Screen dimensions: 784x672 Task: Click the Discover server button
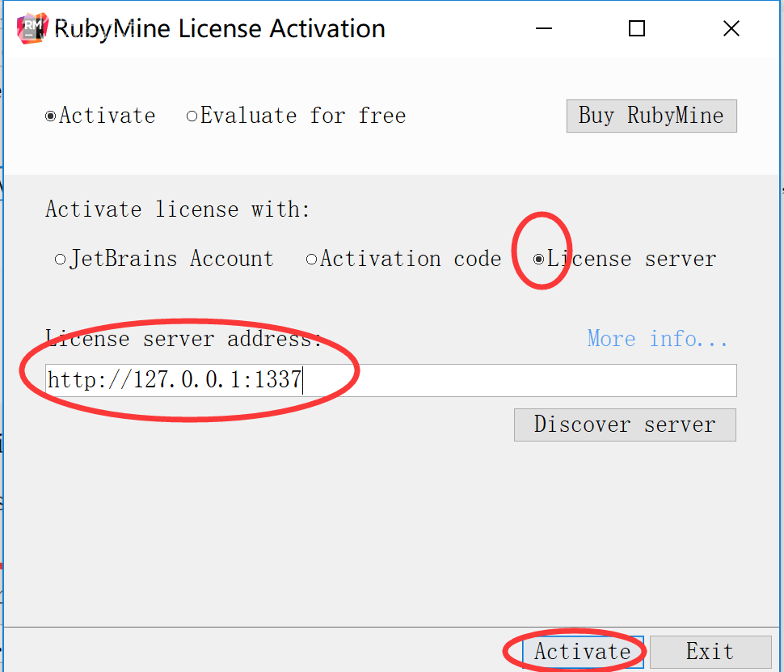(x=625, y=425)
